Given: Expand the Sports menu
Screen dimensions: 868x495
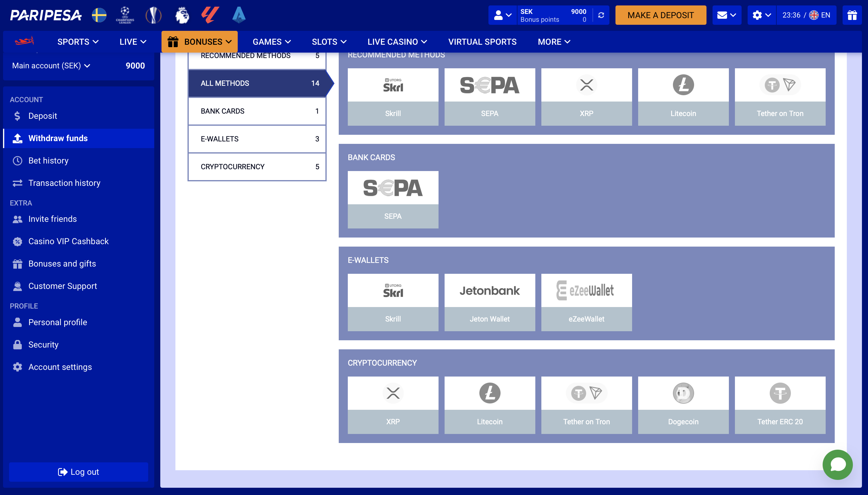Looking at the screenshot, I should (x=78, y=42).
